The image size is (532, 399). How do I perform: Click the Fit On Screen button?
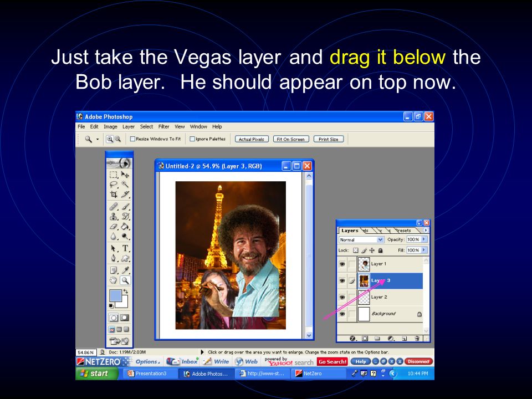[x=291, y=139]
